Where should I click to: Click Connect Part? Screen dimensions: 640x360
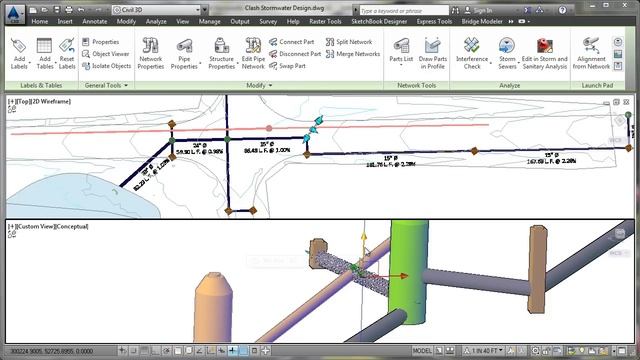[291, 42]
